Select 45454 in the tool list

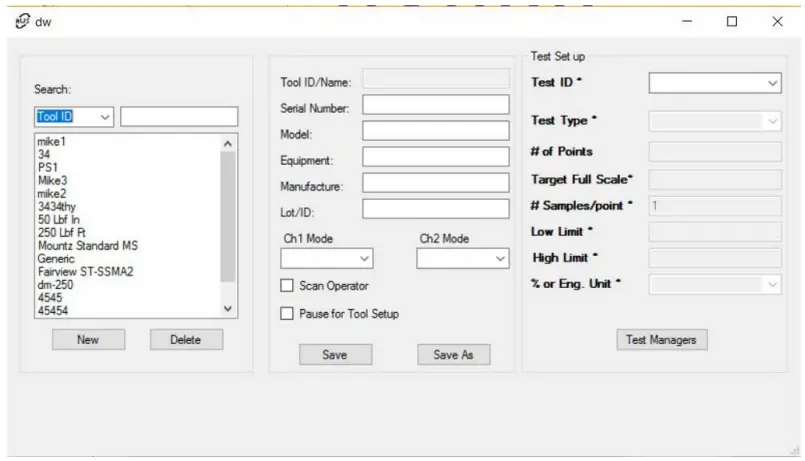52,311
